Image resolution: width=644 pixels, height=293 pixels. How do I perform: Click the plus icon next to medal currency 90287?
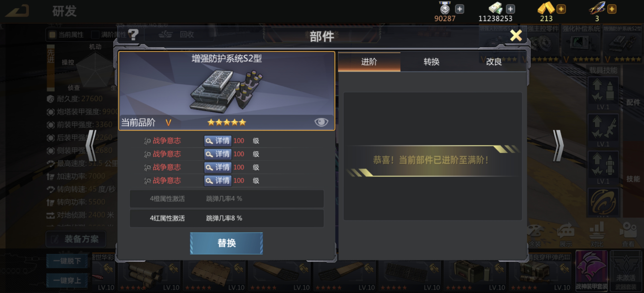click(x=459, y=9)
